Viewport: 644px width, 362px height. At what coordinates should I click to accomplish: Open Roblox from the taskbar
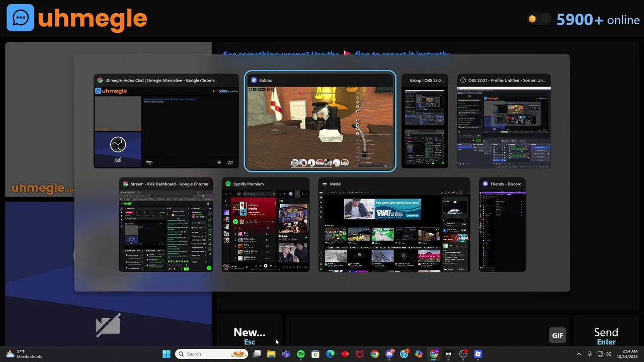[478, 354]
